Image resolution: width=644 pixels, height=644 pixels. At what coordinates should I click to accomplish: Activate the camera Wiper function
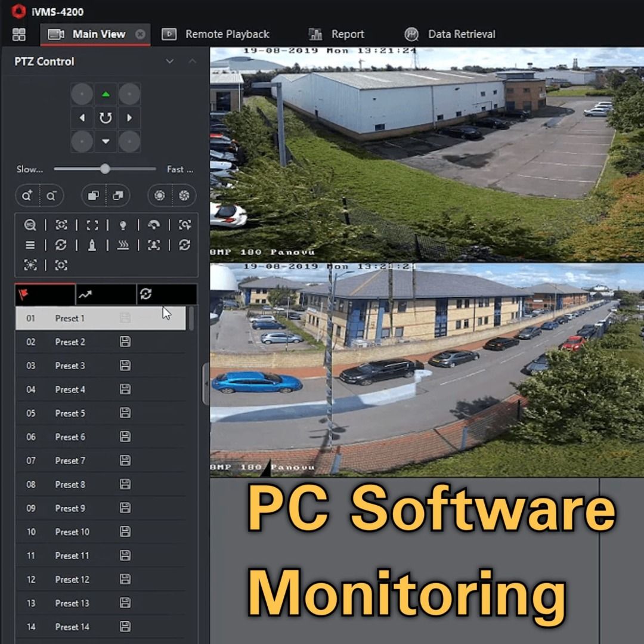tap(154, 225)
